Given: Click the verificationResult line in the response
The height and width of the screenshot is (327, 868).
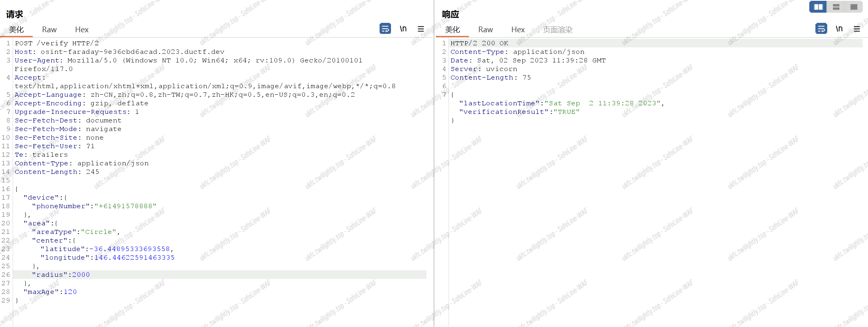Looking at the screenshot, I should pos(519,112).
